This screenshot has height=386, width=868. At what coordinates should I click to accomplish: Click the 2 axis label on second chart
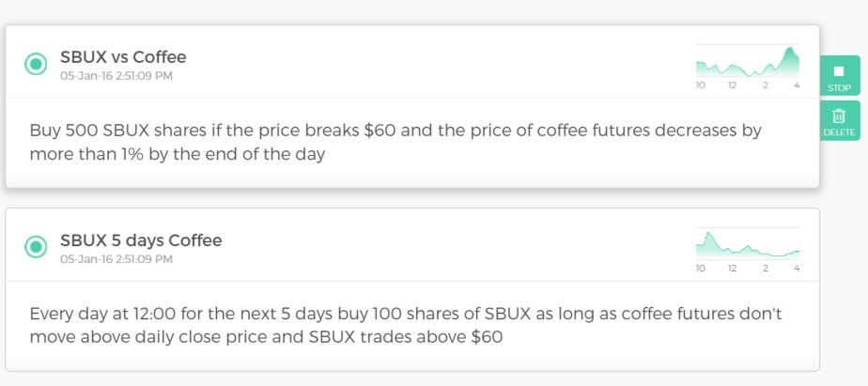(765, 269)
